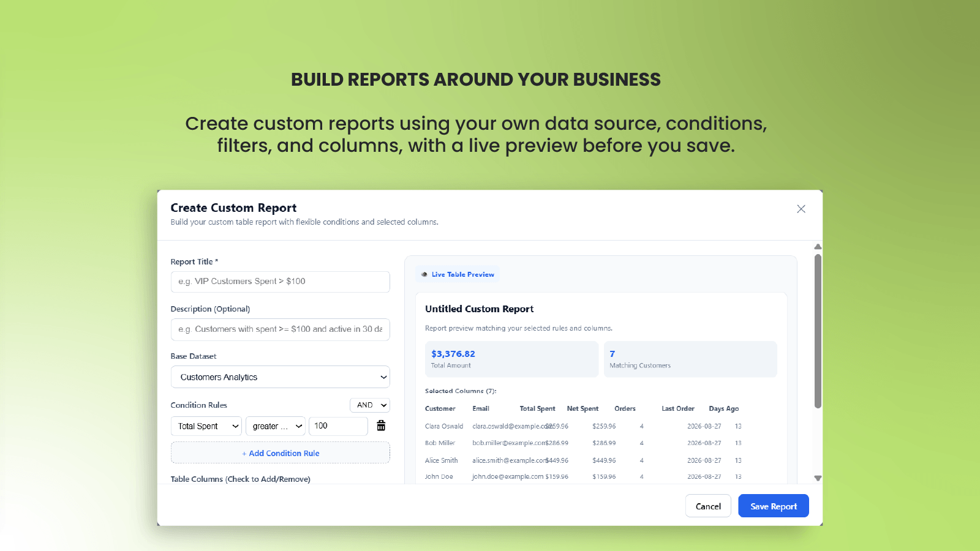The height and width of the screenshot is (551, 980).
Task: Open the AND logic operator dropdown
Action: pyautogui.click(x=370, y=405)
